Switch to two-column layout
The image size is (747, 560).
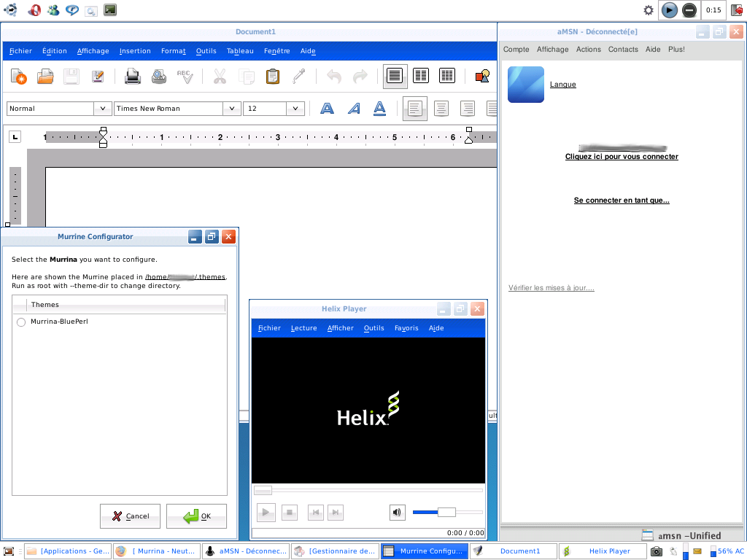tap(421, 76)
